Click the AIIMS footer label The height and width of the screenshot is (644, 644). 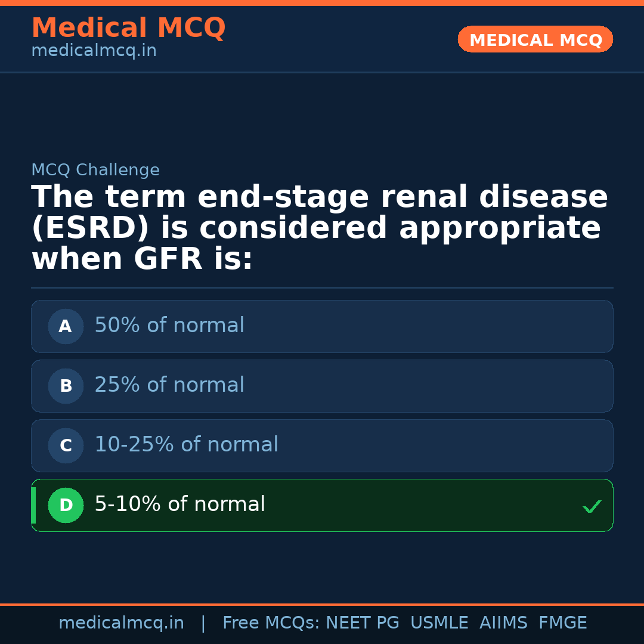point(503,623)
